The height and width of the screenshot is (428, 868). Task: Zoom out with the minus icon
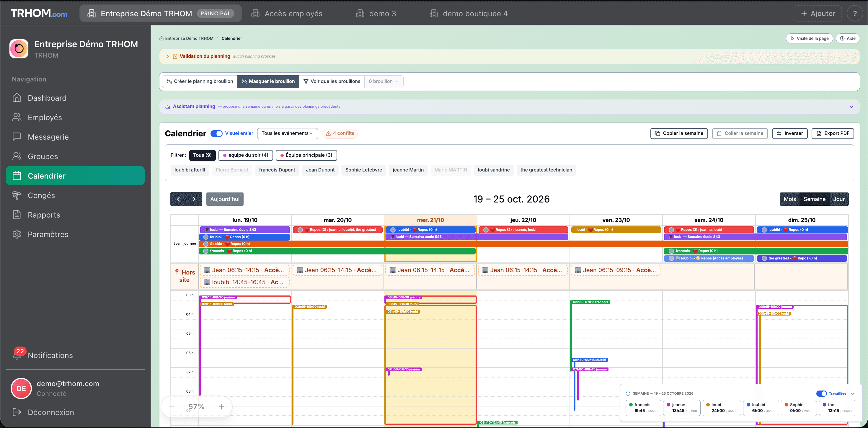(x=172, y=407)
